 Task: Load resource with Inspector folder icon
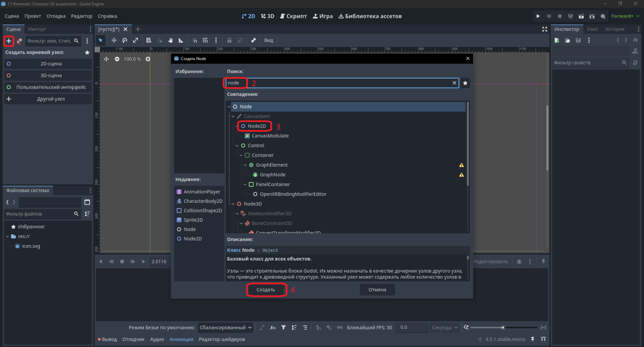pyautogui.click(x=567, y=40)
